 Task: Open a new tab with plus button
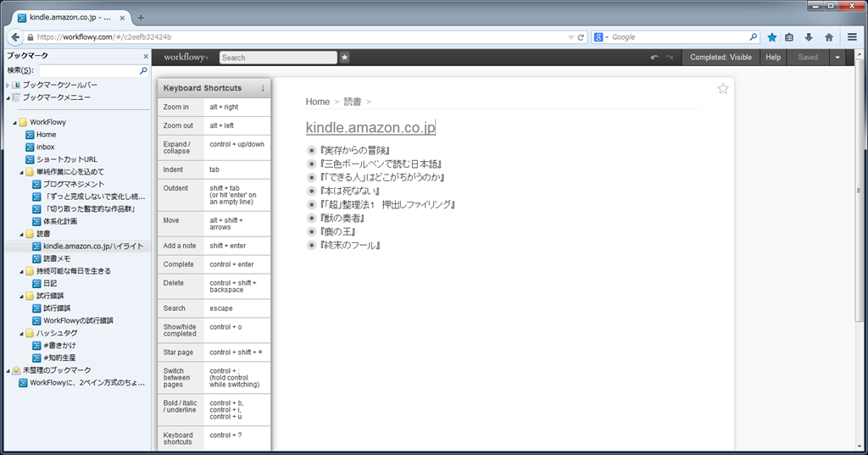coord(141,18)
